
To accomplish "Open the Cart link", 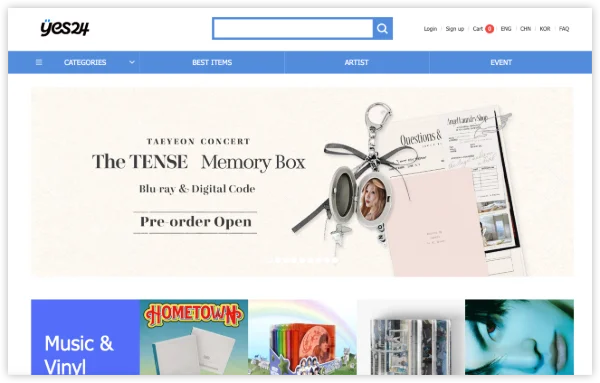I will coord(478,29).
